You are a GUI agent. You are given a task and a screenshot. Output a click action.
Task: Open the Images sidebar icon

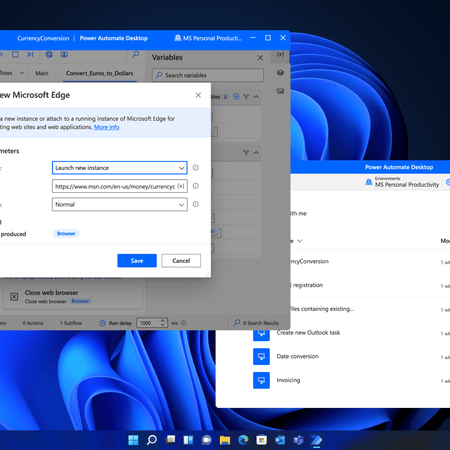click(x=280, y=91)
